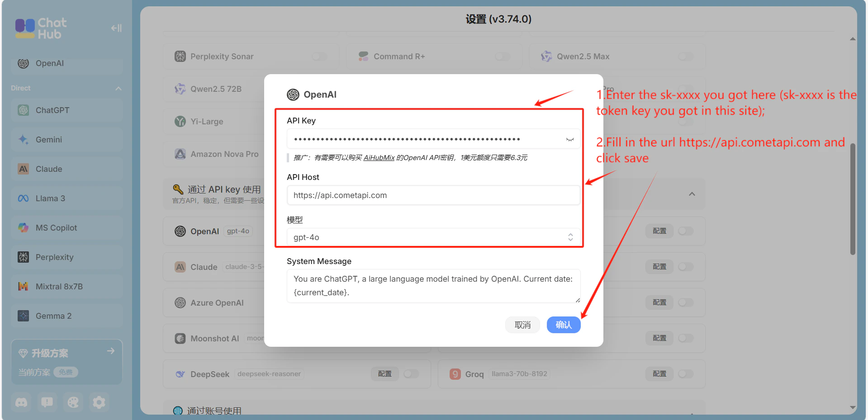
Task: Click the scrollbar down arrow
Action: [853, 407]
